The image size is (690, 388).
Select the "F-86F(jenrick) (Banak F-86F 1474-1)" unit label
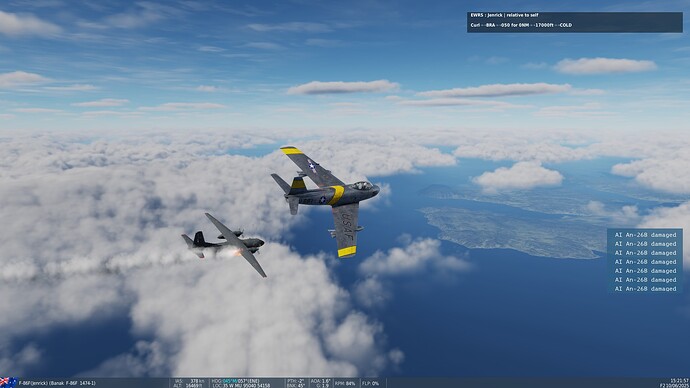(57, 383)
